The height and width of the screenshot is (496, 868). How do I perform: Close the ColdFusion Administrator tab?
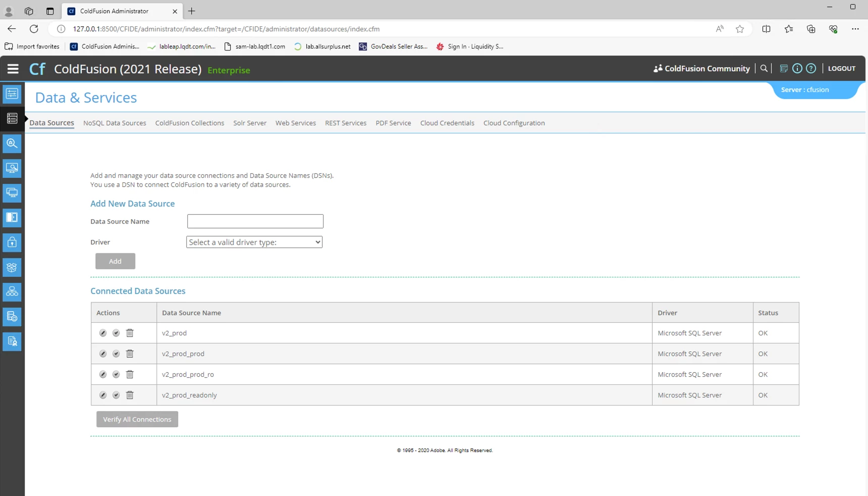point(175,11)
